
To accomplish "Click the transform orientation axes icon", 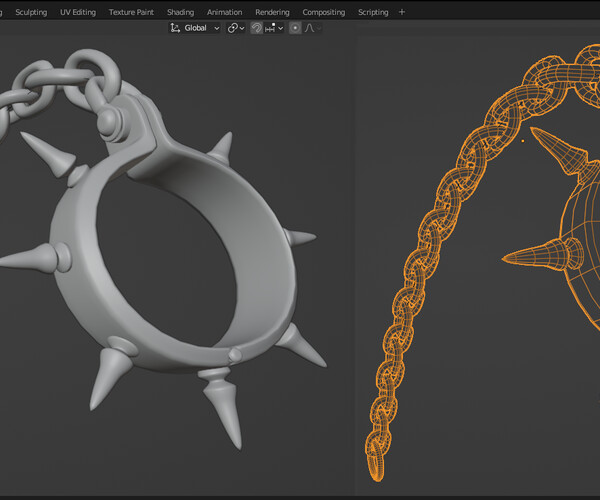I will (x=175, y=28).
